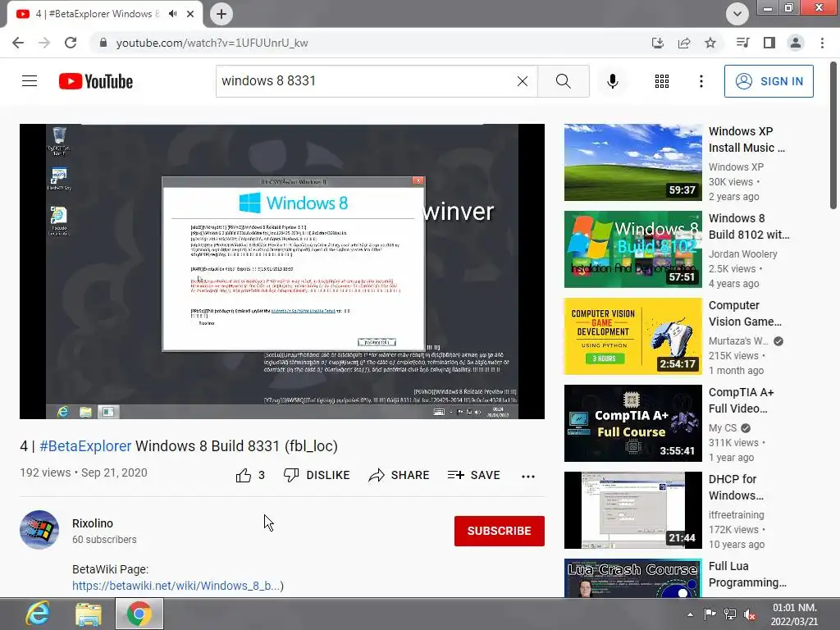The height and width of the screenshot is (630, 840).
Task: Click the DISLIKE button
Action: point(317,475)
